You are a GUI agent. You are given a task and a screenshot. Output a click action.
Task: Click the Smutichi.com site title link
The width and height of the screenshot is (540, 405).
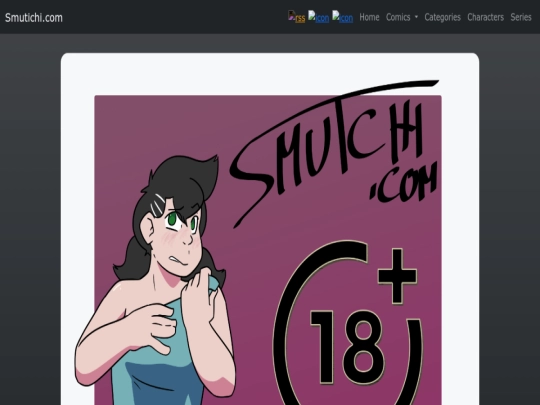coord(34,18)
